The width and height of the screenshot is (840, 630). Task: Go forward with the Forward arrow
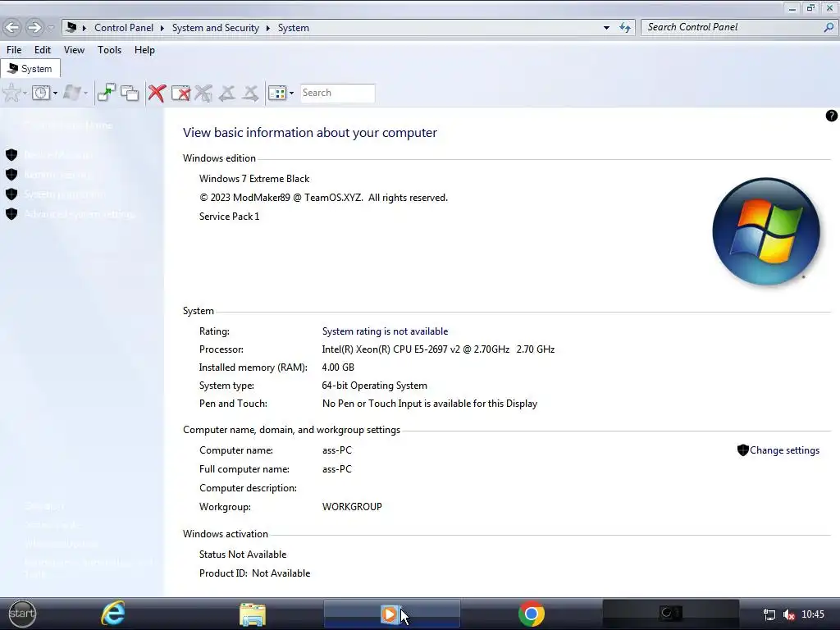34,27
